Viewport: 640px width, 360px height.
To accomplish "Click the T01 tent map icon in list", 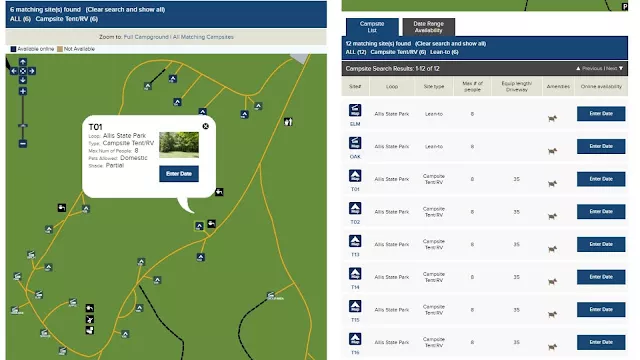I will coord(355,176).
